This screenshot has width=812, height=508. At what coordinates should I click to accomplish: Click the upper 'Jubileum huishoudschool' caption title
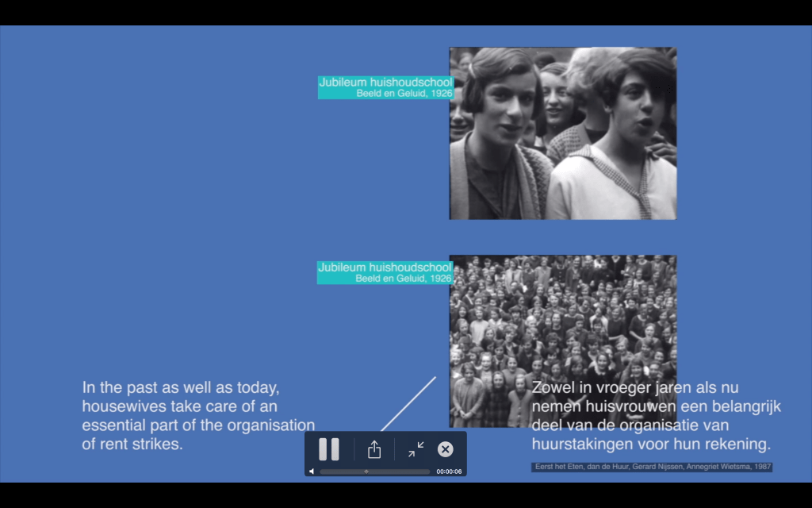[385, 82]
